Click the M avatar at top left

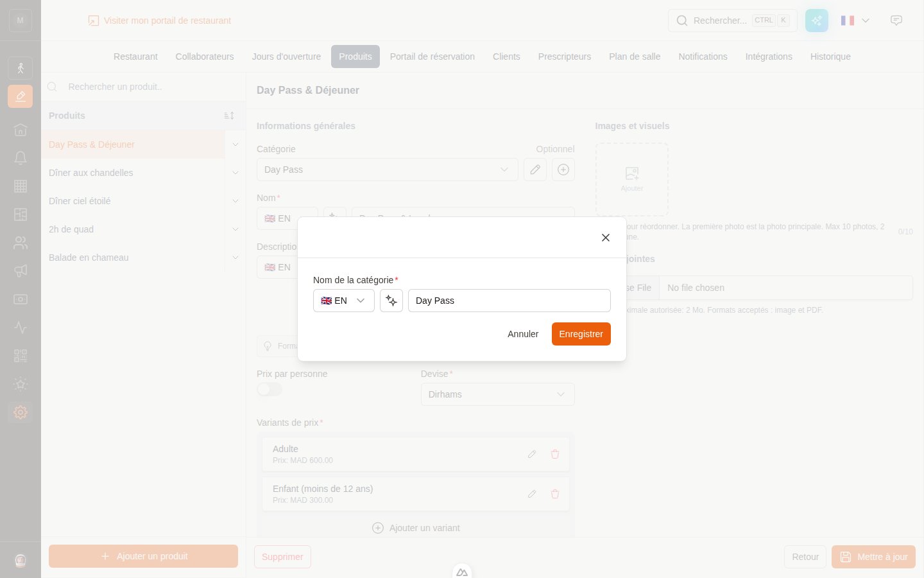point(21,21)
